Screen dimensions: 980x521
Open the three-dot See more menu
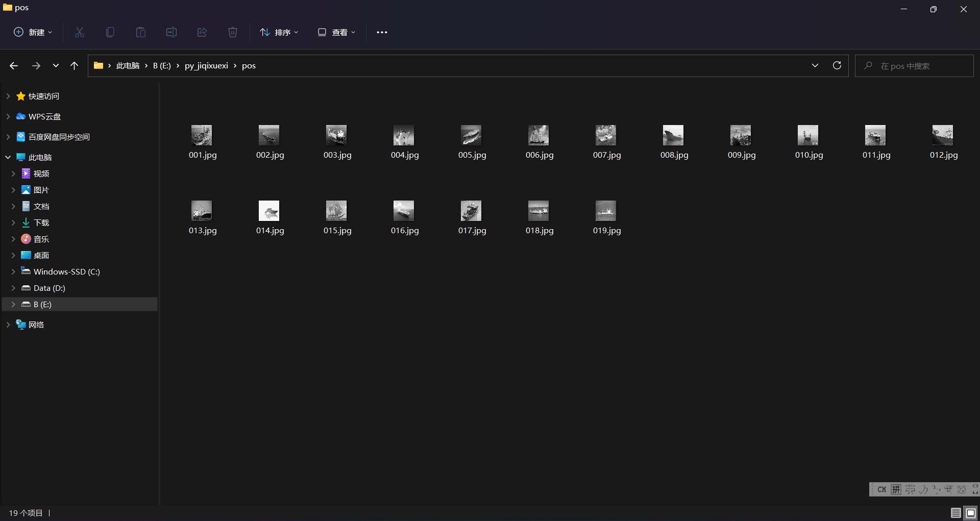[x=382, y=32]
